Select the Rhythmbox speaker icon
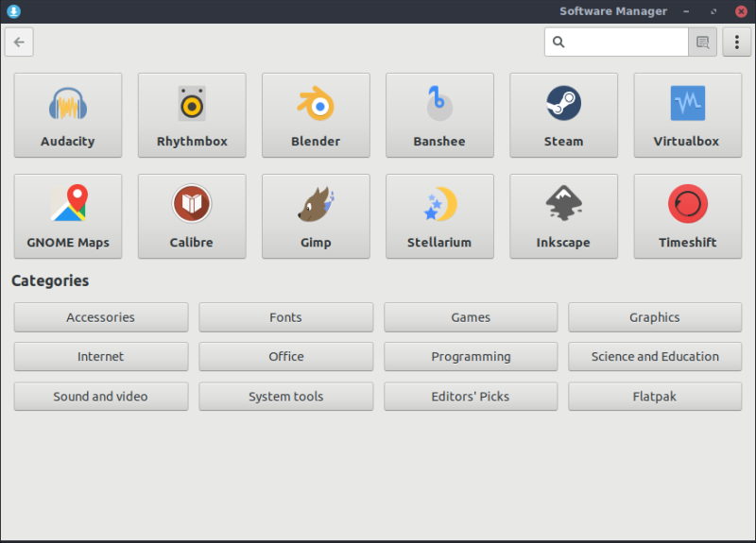 [x=192, y=103]
